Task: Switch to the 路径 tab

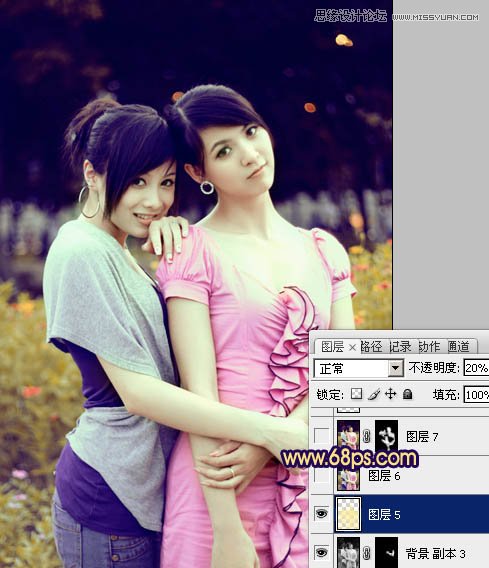Action: click(x=371, y=347)
